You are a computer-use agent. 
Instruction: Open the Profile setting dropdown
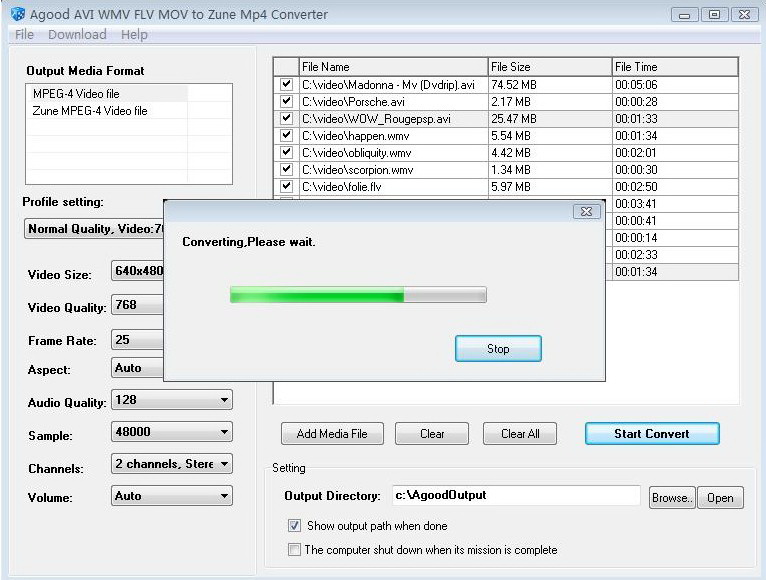point(94,229)
